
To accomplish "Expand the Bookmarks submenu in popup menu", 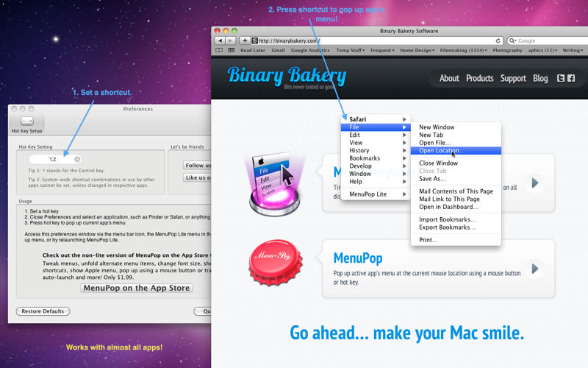I will click(x=376, y=158).
